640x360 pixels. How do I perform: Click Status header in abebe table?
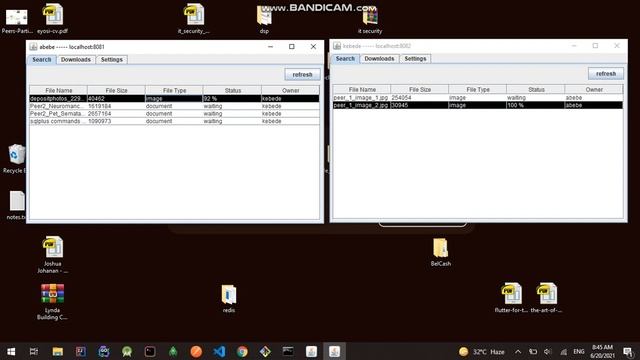coord(233,90)
